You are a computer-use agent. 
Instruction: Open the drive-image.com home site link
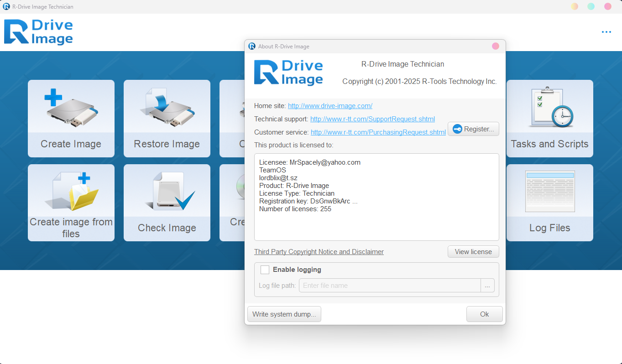330,106
